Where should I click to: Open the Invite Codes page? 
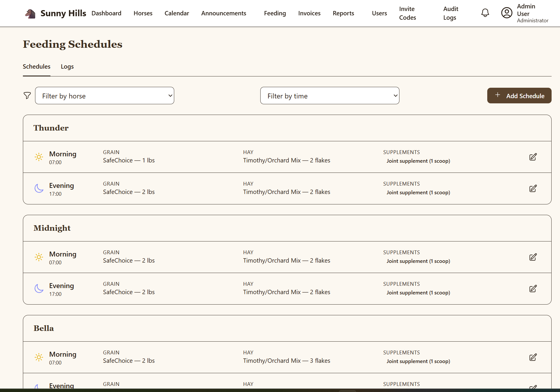click(408, 13)
